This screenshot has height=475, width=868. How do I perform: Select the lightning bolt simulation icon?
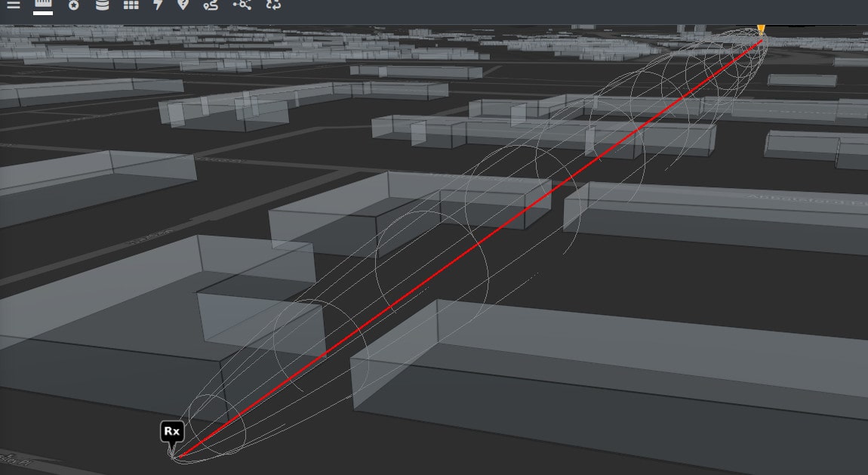pos(158,6)
